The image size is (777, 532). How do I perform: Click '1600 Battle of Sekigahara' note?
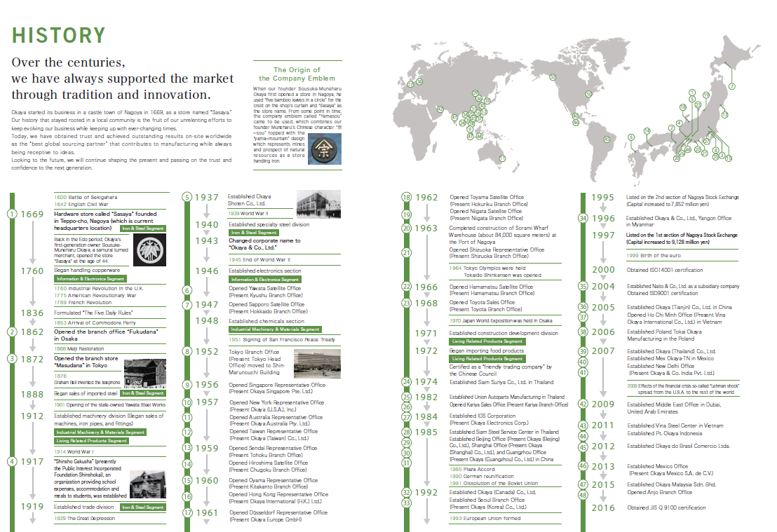86,197
